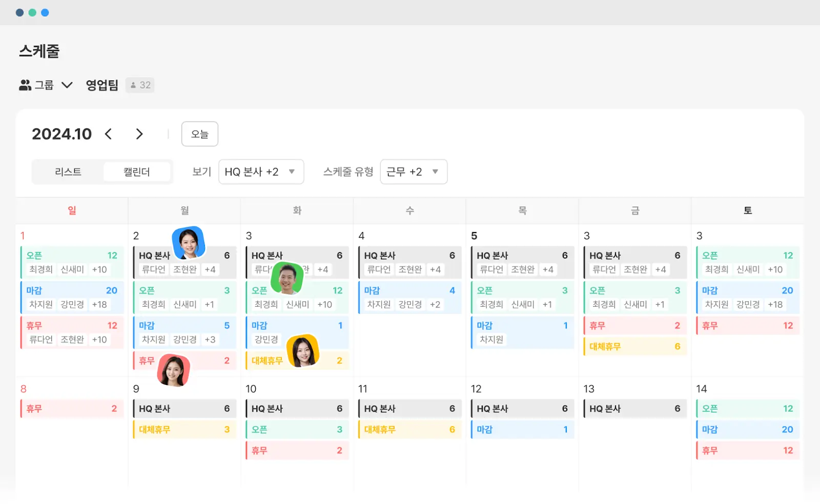Click the red-background avatar near 휴무
The width and height of the screenshot is (820, 504).
tap(174, 370)
